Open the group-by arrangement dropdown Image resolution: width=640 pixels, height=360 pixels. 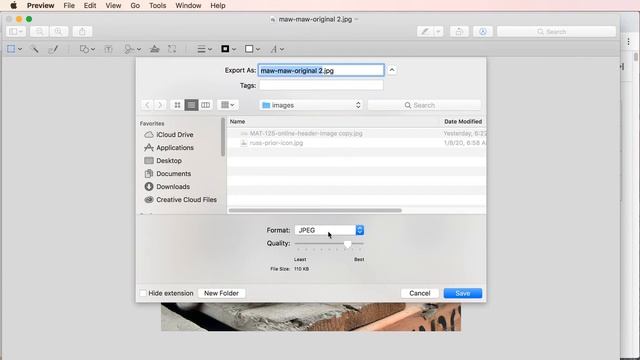(228, 105)
